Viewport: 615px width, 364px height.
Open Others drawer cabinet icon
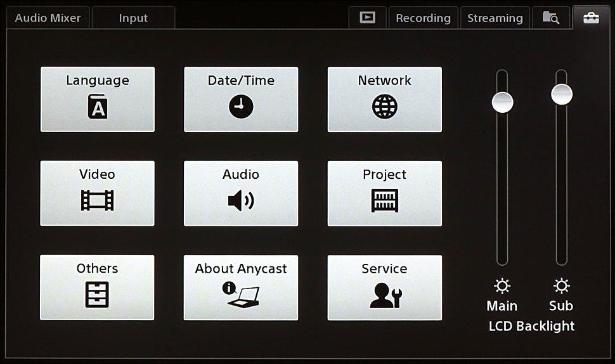[98, 295]
